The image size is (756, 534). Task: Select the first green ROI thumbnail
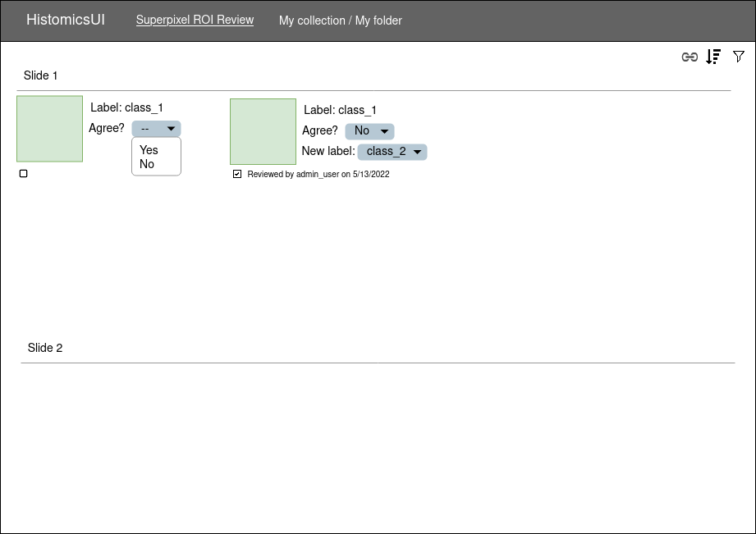point(49,129)
